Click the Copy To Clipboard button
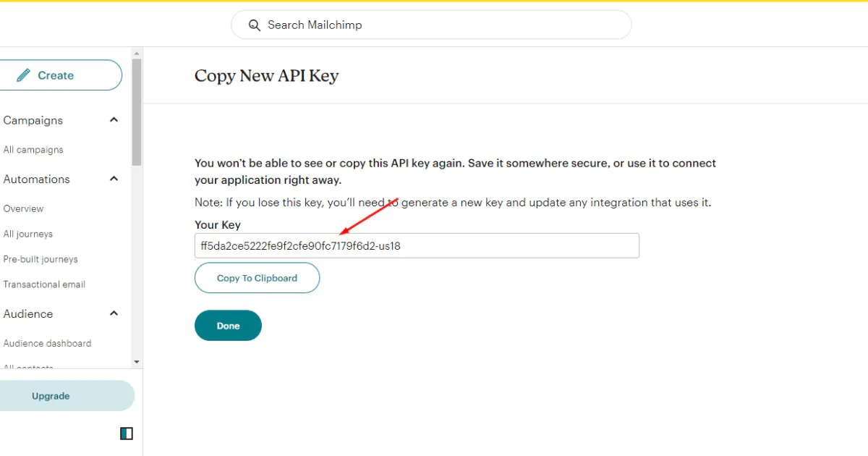This screenshot has height=456, width=868. (257, 278)
